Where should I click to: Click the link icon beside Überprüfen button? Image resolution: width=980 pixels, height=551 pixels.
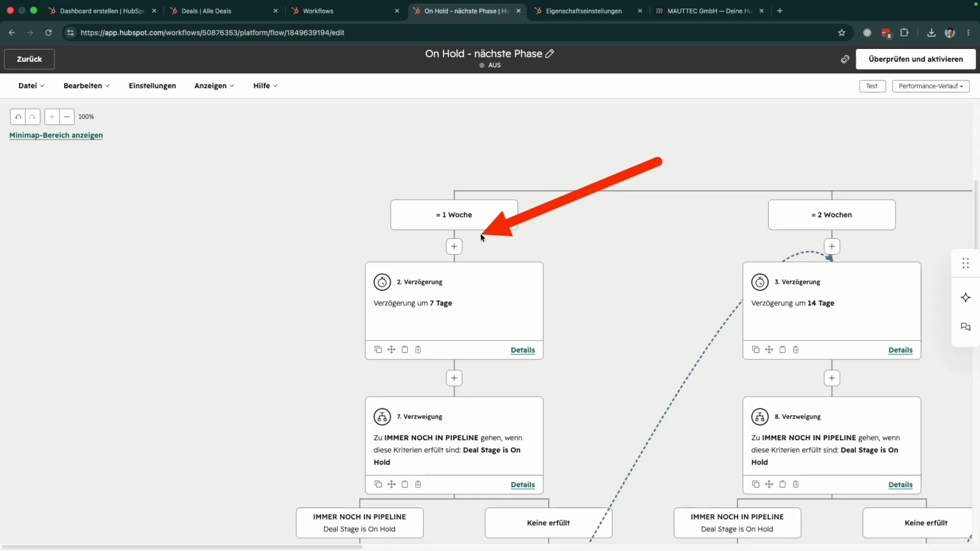pos(845,59)
